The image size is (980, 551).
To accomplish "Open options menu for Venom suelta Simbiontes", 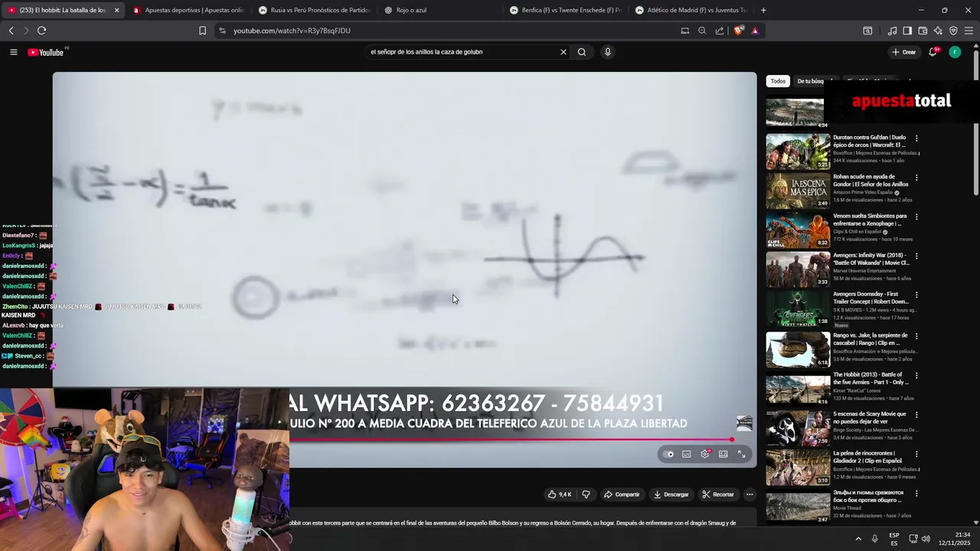I will (916, 217).
